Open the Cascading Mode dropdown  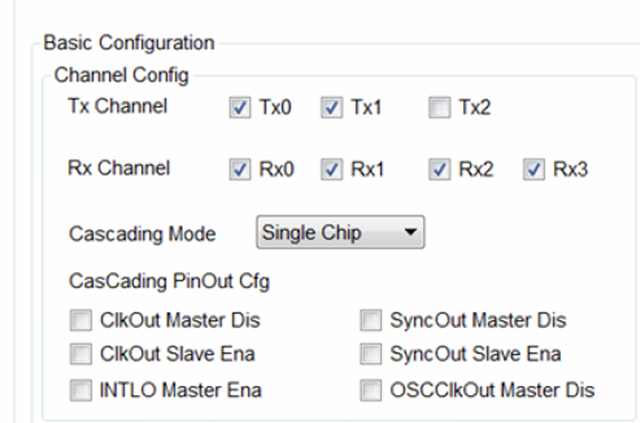pyautogui.click(x=341, y=233)
